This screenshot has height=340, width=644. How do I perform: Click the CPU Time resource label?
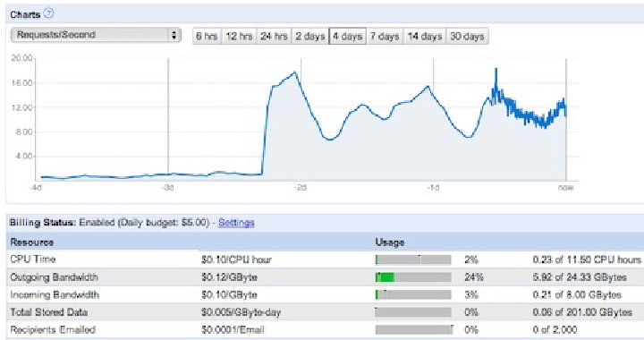[x=33, y=259]
